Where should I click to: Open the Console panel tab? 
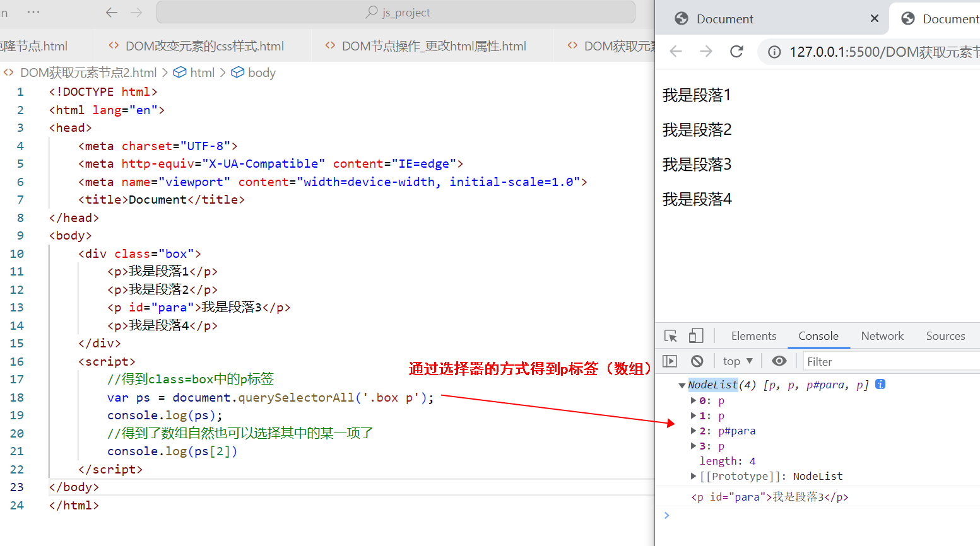click(x=818, y=336)
